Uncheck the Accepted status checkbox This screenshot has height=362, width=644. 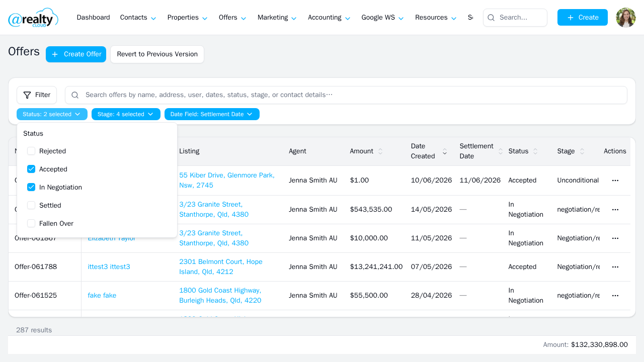(31, 169)
